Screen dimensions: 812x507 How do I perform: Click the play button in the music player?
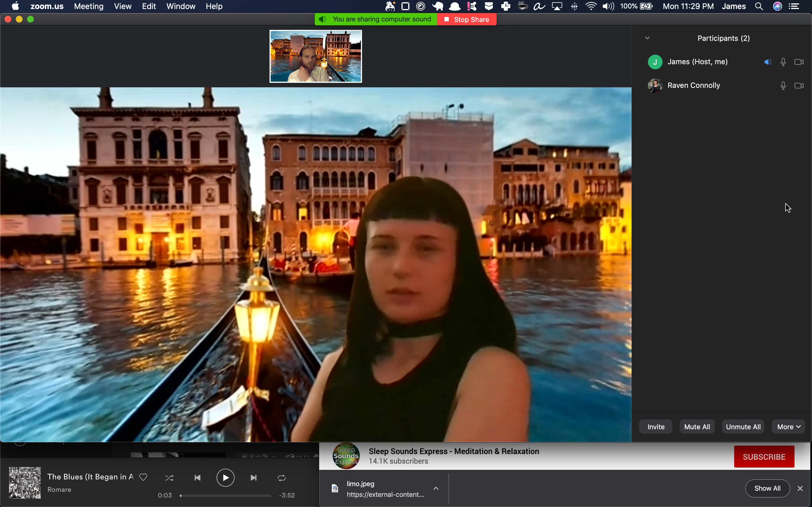(x=226, y=477)
